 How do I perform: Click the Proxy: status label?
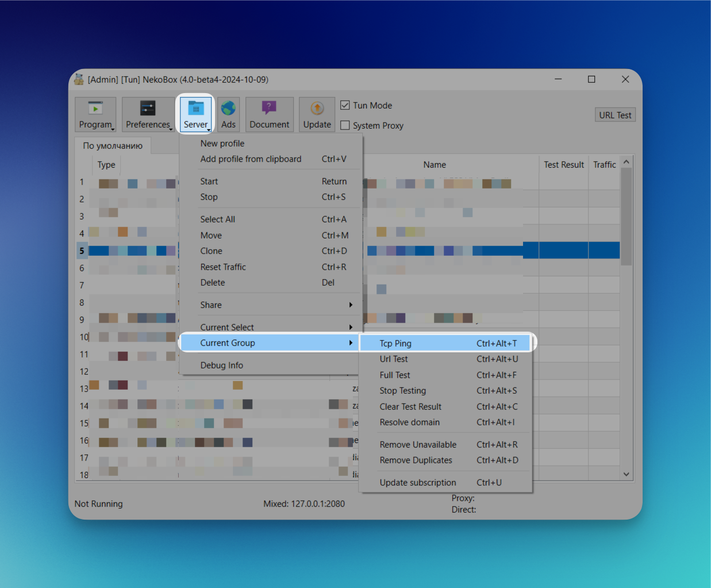point(463,498)
